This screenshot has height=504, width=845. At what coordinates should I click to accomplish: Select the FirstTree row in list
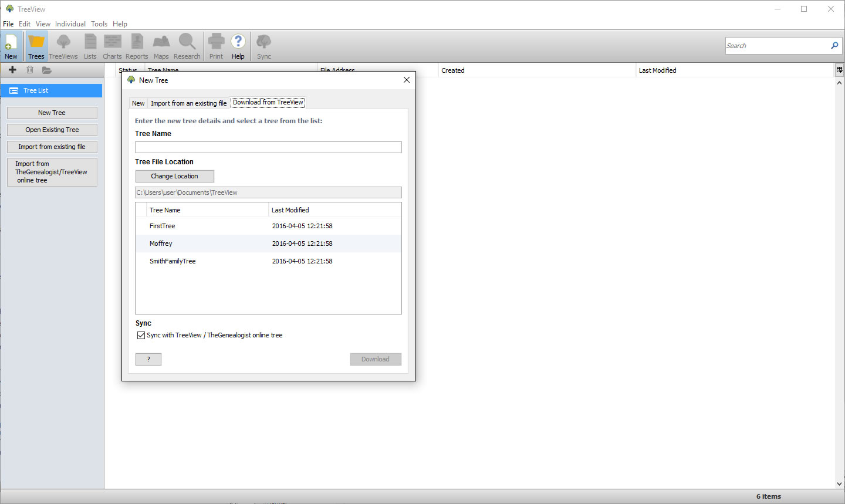[268, 226]
